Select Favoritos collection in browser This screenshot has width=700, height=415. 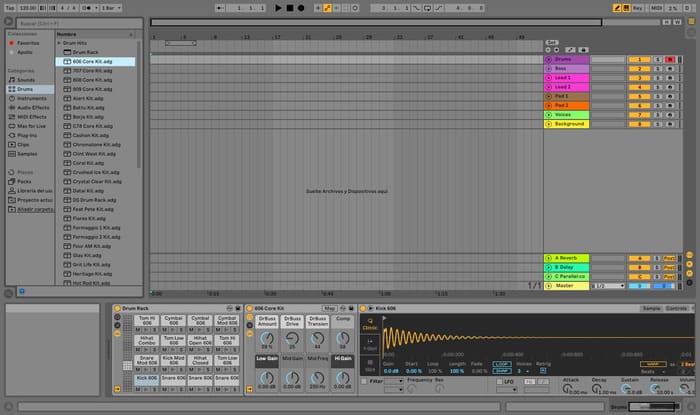[x=28, y=43]
